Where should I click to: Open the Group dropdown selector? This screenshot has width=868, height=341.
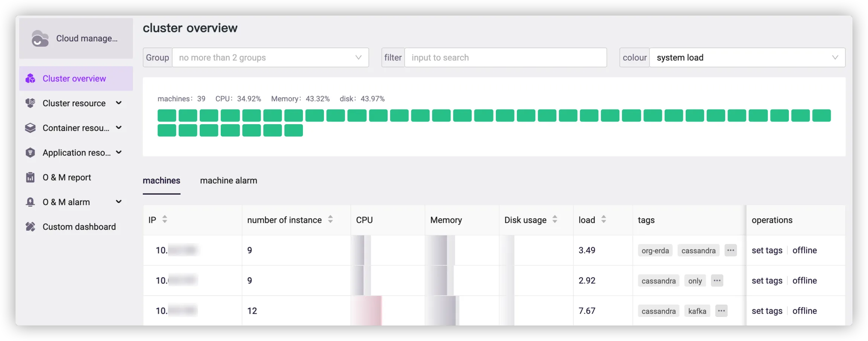coord(270,58)
